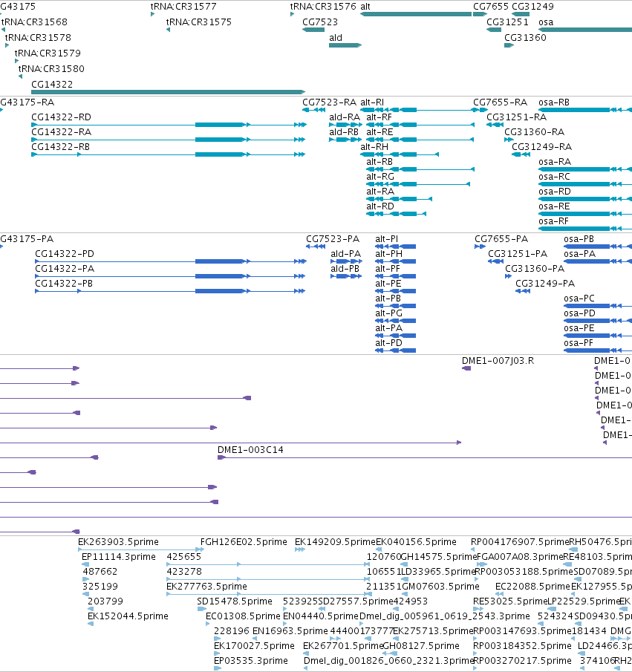632x672 pixels.
Task: Click the CG7655-RA transcript label
Action: tap(500, 102)
